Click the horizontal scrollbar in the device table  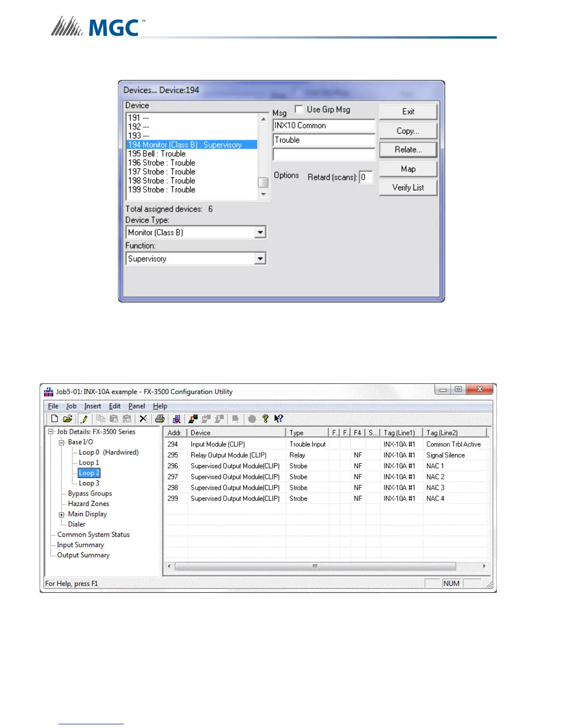315,566
